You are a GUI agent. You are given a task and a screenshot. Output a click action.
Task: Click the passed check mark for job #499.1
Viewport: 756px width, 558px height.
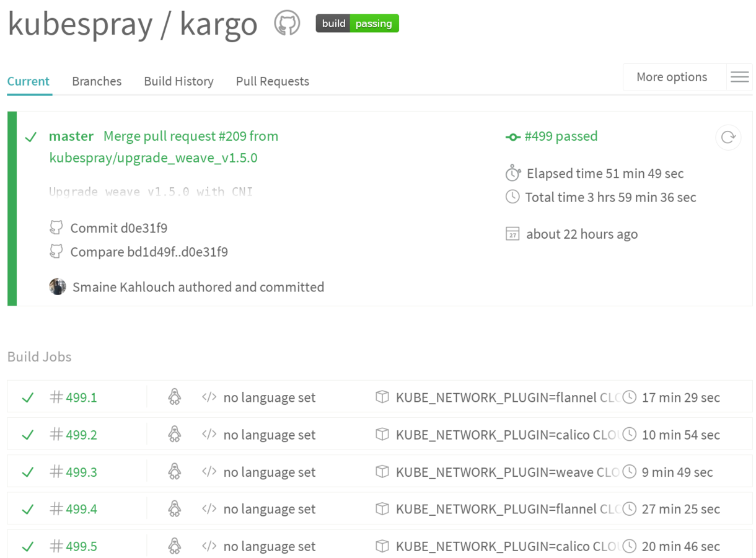[x=27, y=398]
